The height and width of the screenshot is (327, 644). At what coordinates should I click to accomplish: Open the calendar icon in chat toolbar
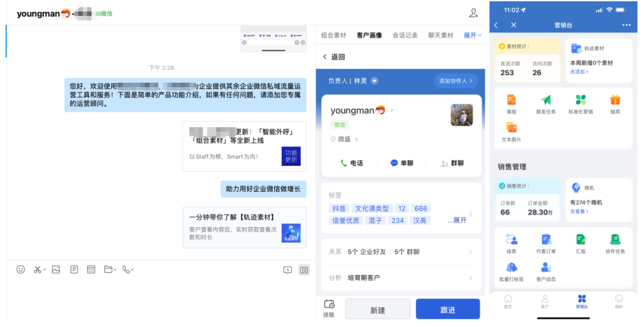[x=91, y=270]
